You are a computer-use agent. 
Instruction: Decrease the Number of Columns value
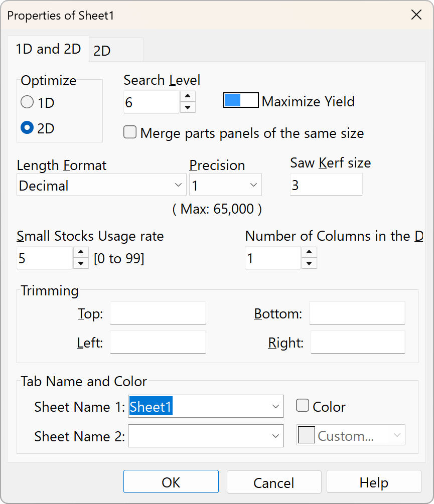pyautogui.click(x=309, y=263)
